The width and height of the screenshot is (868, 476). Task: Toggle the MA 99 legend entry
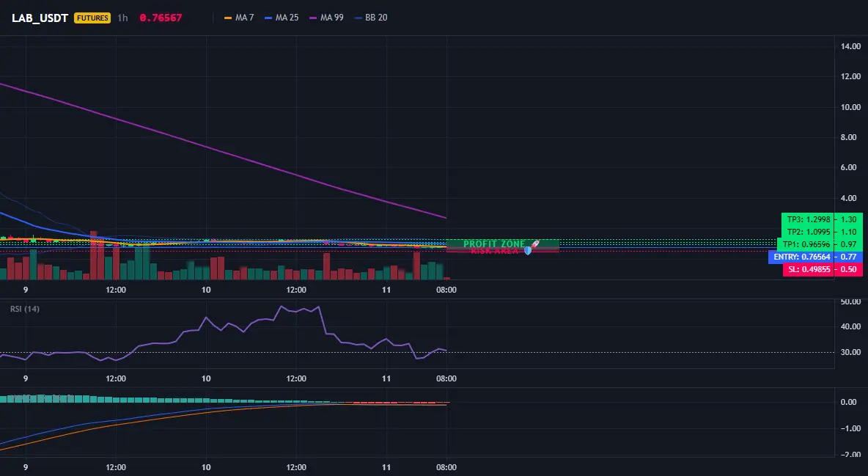tap(326, 18)
